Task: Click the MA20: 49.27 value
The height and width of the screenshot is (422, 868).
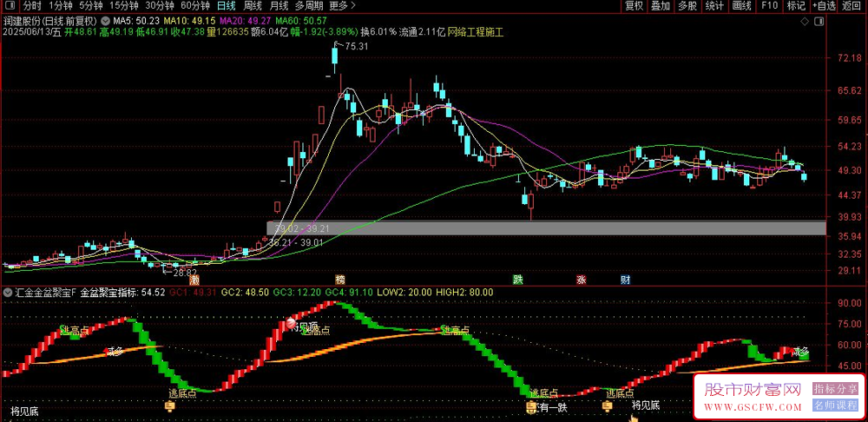Action: point(246,21)
